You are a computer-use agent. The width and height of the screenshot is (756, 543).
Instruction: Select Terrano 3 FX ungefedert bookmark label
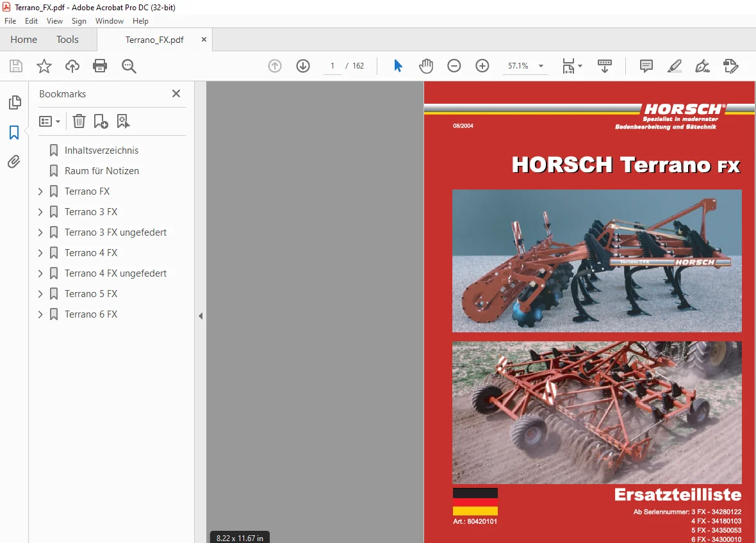[116, 232]
